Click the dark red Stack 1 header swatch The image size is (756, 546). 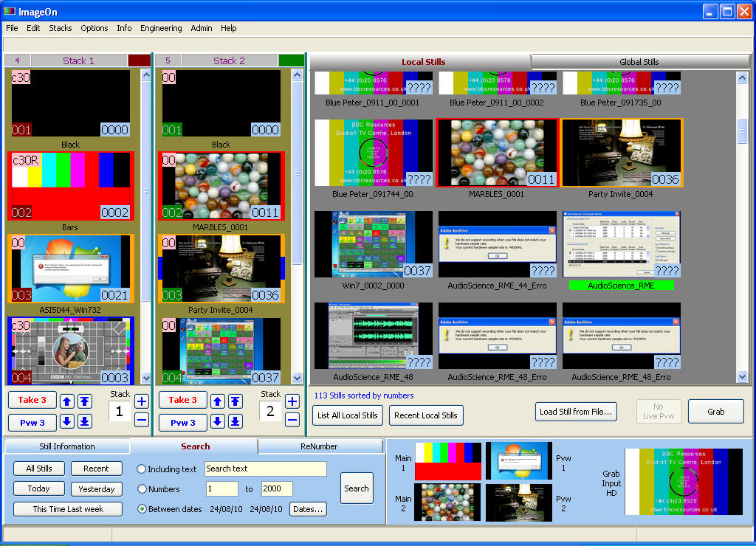tap(138, 61)
